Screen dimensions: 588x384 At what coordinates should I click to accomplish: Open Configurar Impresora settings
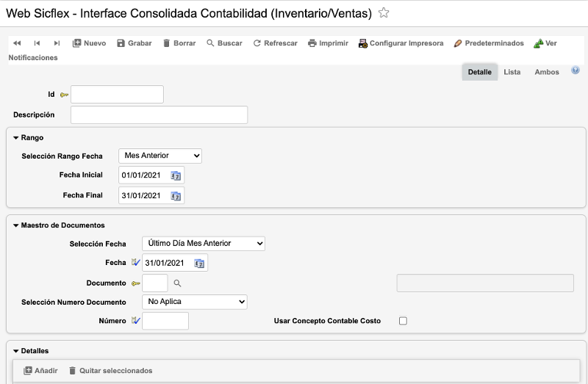tap(401, 43)
